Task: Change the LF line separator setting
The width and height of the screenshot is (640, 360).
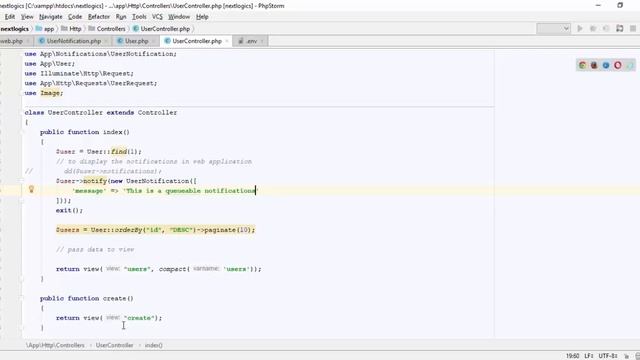Action: click(x=589, y=356)
